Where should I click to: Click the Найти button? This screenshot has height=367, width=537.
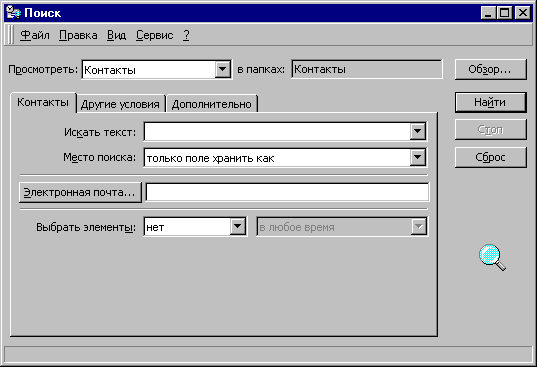490,102
